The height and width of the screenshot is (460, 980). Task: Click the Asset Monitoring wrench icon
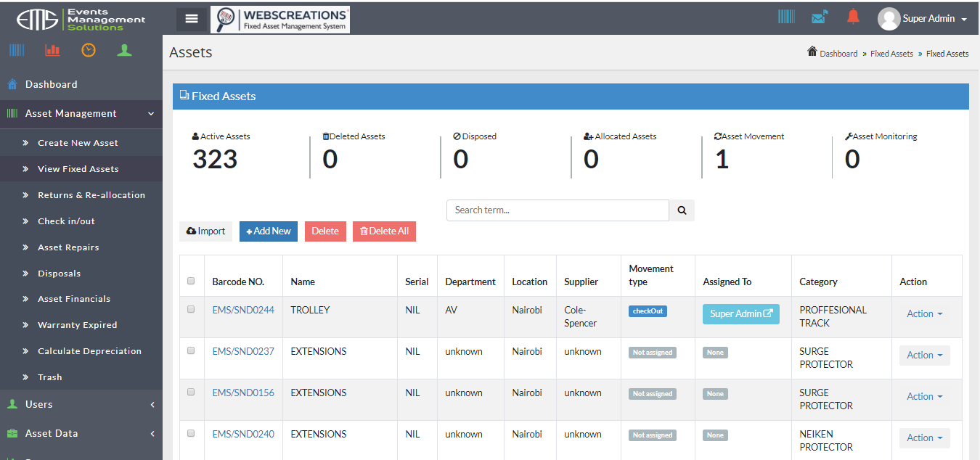tap(849, 136)
